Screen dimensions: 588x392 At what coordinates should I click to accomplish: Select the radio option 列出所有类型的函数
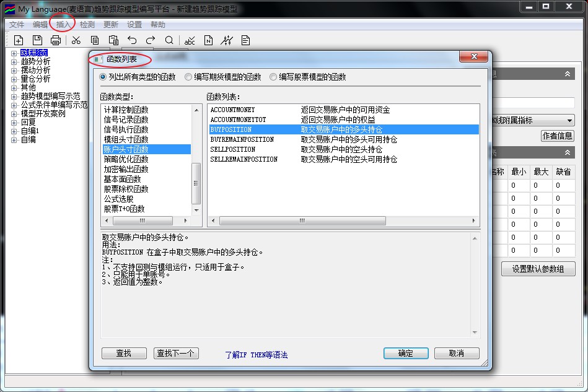coord(103,77)
